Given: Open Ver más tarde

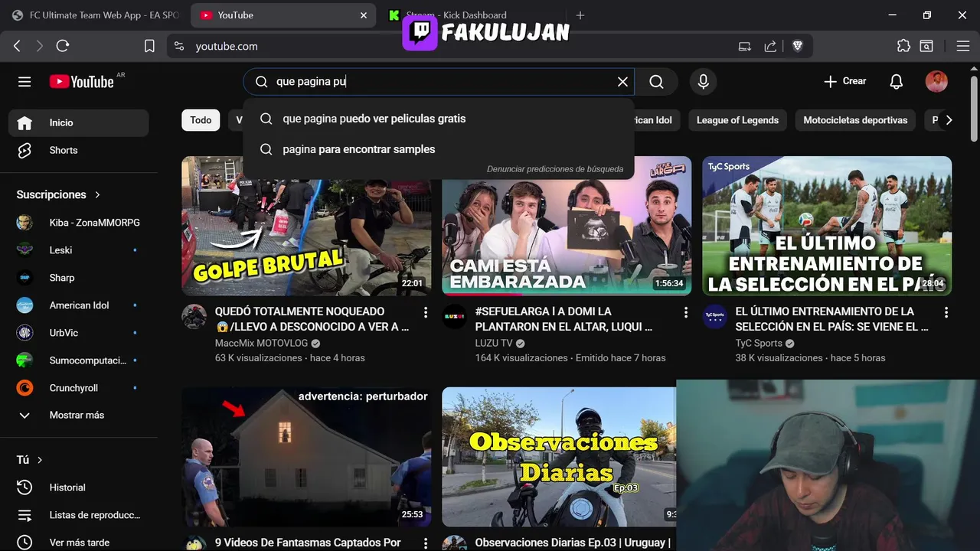Looking at the screenshot, I should [78, 543].
